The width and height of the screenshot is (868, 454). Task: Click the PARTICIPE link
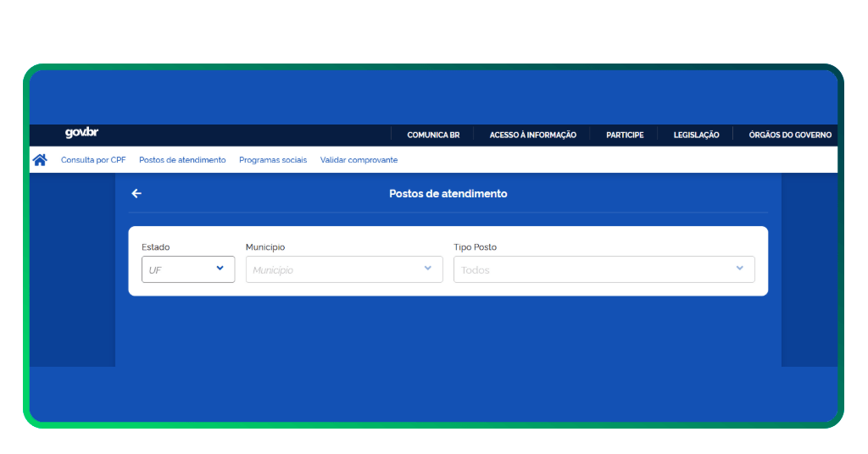pos(625,136)
